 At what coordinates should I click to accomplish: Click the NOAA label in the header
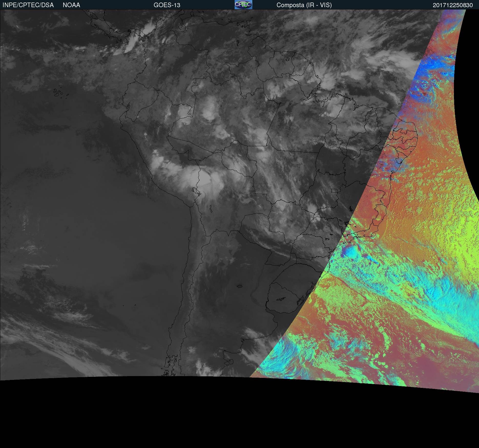coord(71,5)
